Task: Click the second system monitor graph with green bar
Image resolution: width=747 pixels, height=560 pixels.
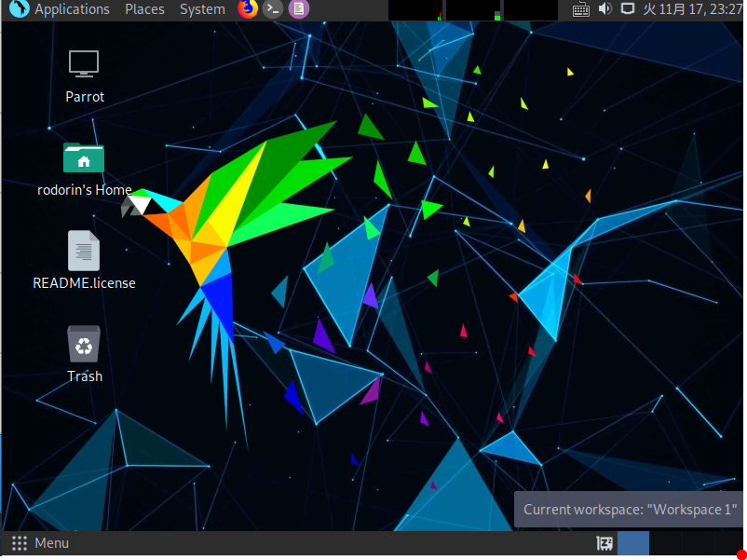Action: (473, 10)
